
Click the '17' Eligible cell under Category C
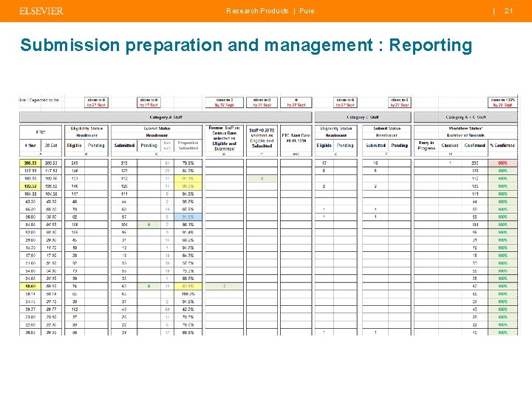pyautogui.click(x=324, y=163)
